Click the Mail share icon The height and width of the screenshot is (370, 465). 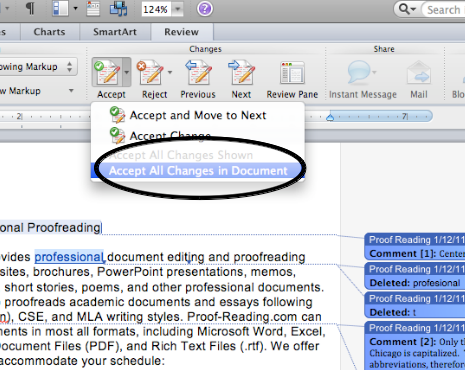click(419, 72)
